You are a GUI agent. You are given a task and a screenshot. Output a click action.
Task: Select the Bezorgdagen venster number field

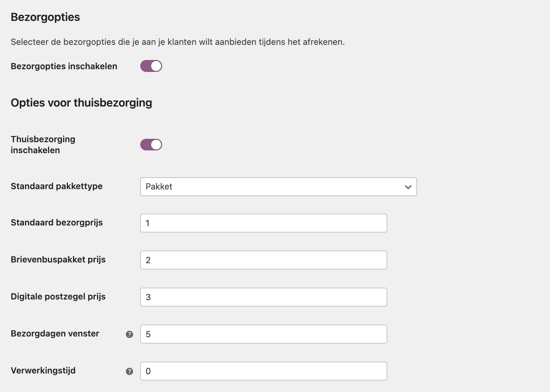pos(263,334)
